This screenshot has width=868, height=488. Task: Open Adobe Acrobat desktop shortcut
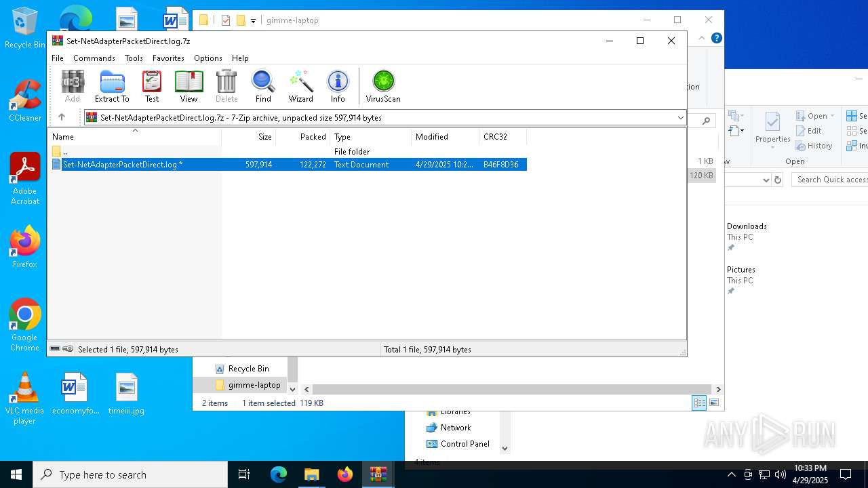pos(25,178)
